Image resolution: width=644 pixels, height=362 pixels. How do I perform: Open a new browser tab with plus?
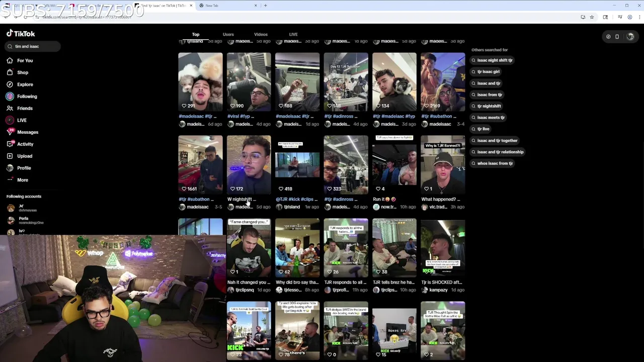(x=266, y=6)
